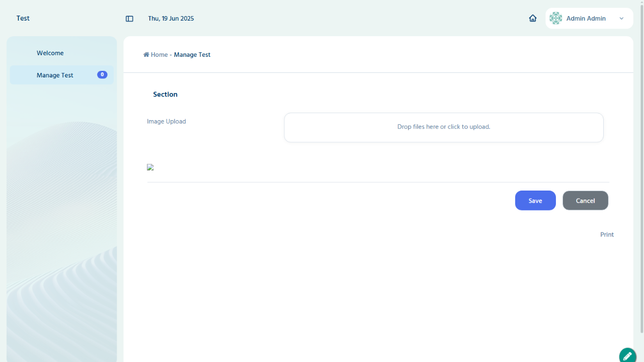
Task: Open the floating pencil edit button
Action: [627, 355]
